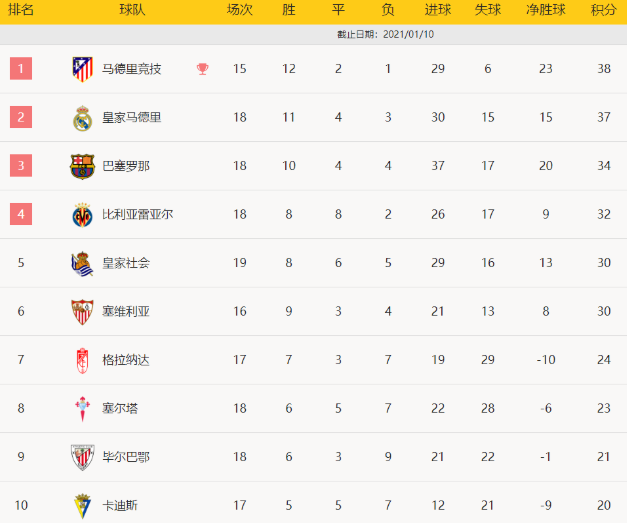Click the red rank 1 badge
627x523 pixels.
[21, 69]
